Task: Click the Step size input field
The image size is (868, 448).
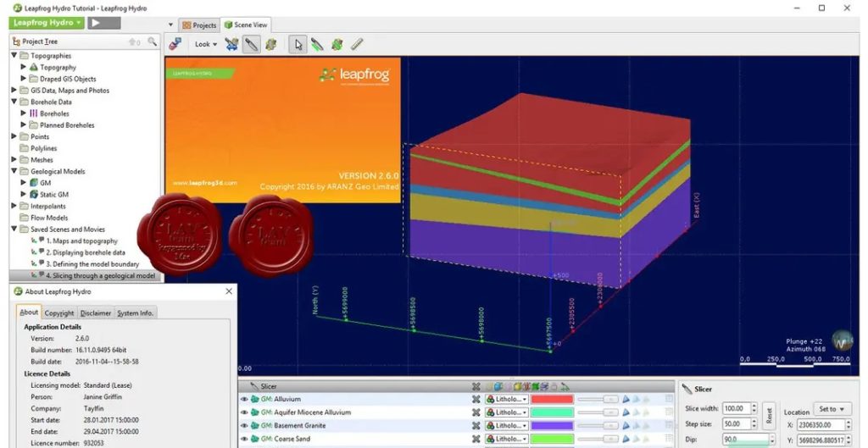Action: [736, 423]
